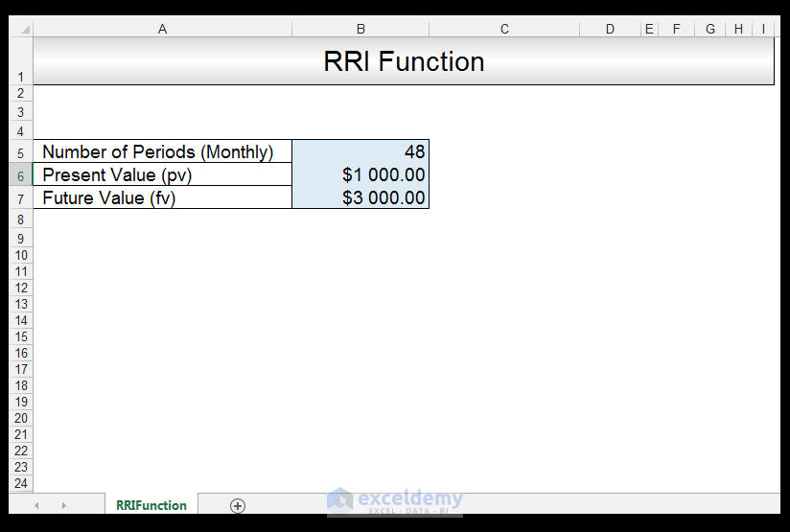Screen dimensions: 790x532
Task: Select row 1 header
Action: point(21,61)
